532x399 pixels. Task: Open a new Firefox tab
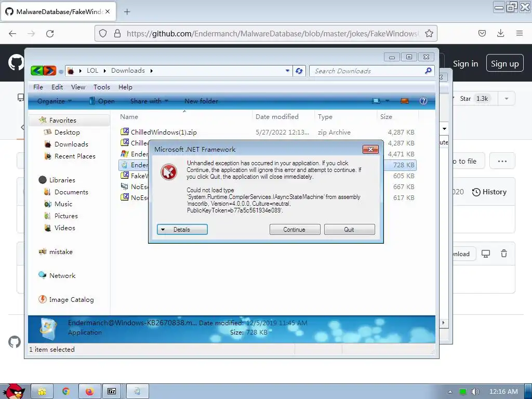point(127,12)
